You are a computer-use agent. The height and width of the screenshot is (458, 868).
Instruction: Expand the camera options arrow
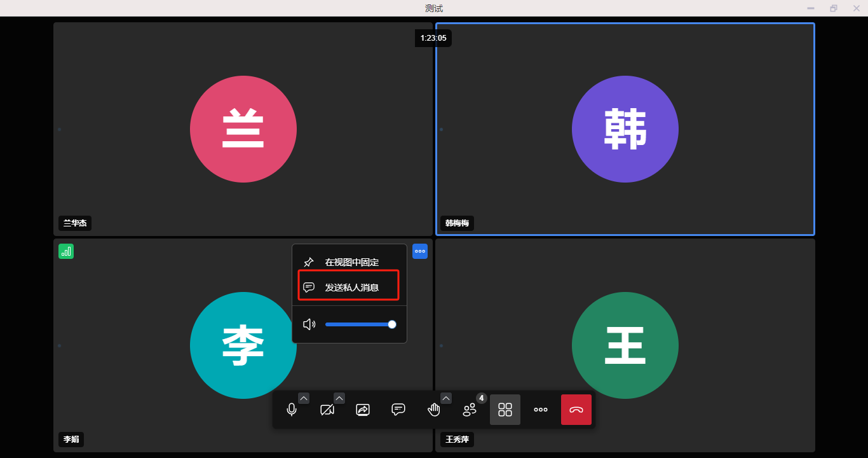coord(339,398)
